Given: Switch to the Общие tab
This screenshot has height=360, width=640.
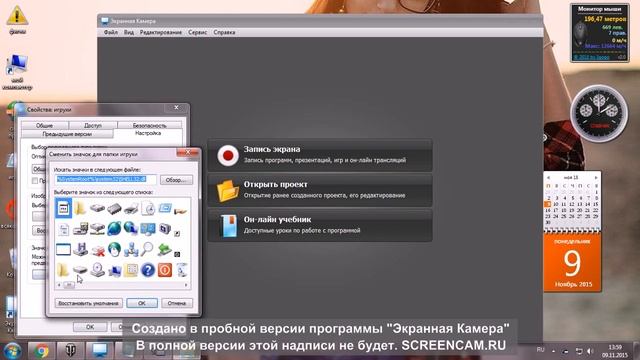Looking at the screenshot, I should pyautogui.click(x=44, y=125).
